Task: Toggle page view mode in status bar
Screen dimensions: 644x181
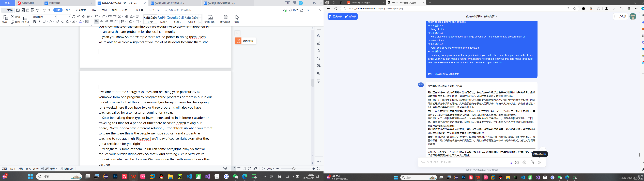Action: [234, 169]
